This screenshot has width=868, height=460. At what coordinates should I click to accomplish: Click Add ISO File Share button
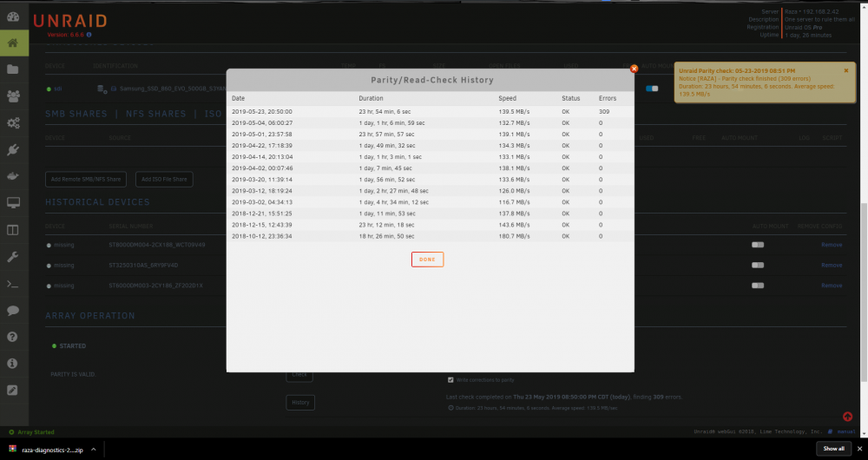pyautogui.click(x=164, y=180)
